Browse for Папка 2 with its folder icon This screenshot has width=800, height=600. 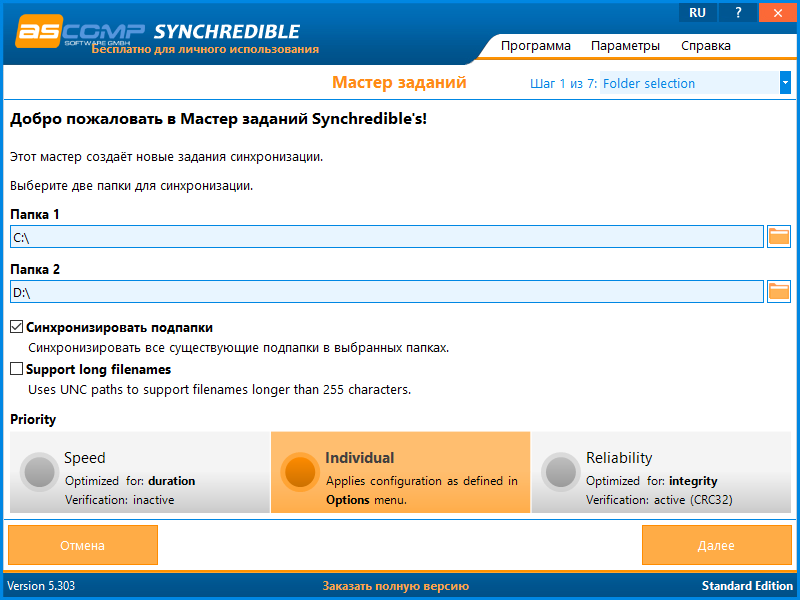[779, 292]
